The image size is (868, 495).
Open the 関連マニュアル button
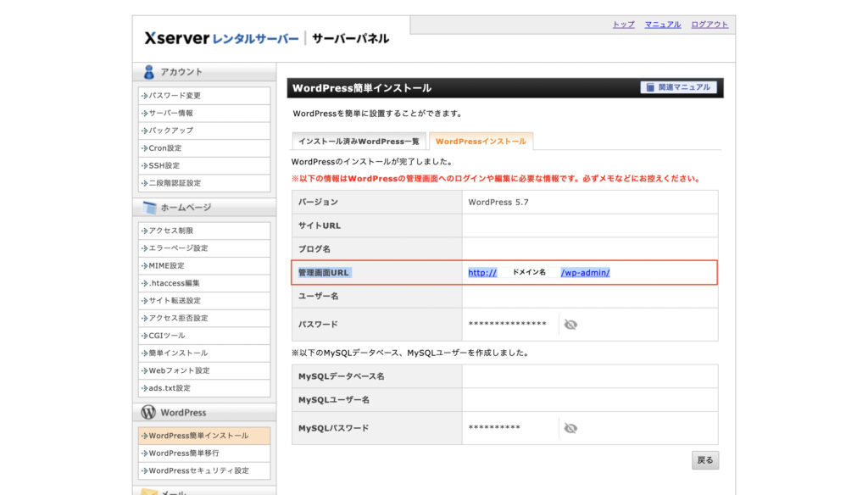coord(678,87)
